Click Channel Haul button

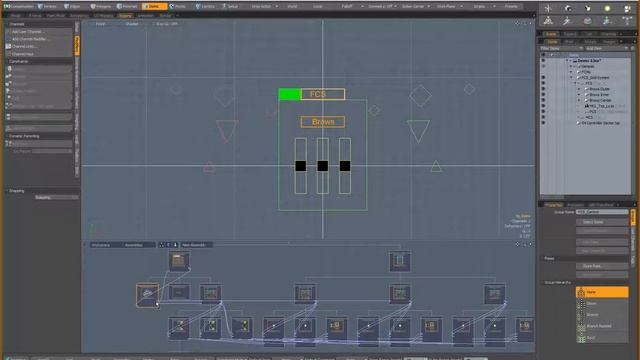click(40, 53)
